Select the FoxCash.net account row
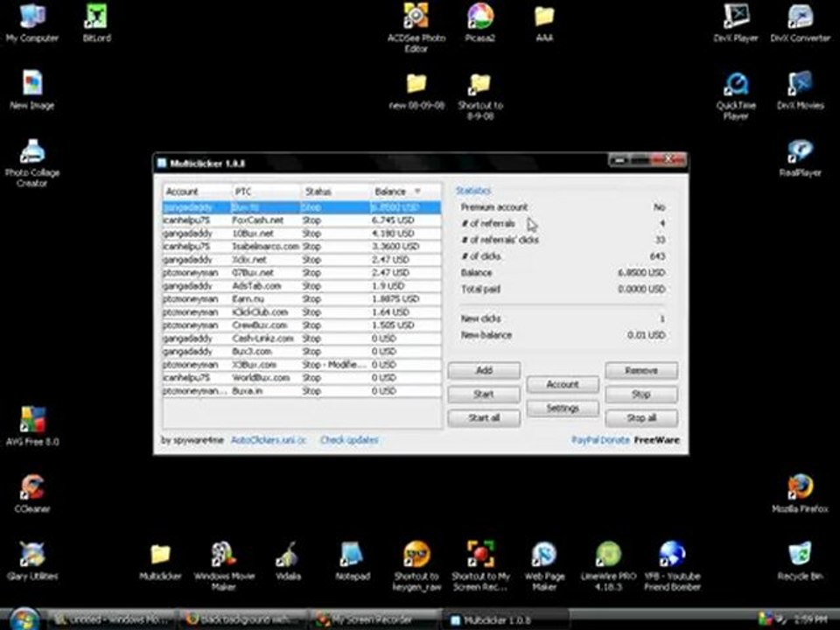This screenshot has height=630, width=840. (302, 220)
